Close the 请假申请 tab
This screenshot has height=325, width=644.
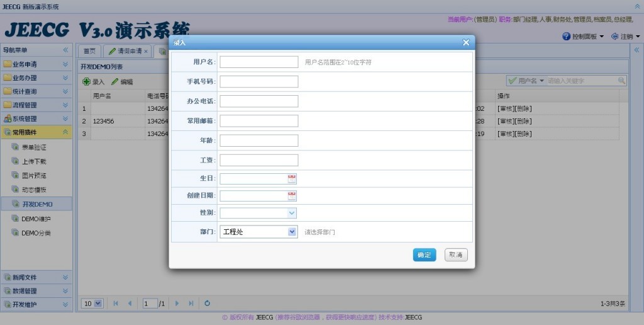pos(146,52)
